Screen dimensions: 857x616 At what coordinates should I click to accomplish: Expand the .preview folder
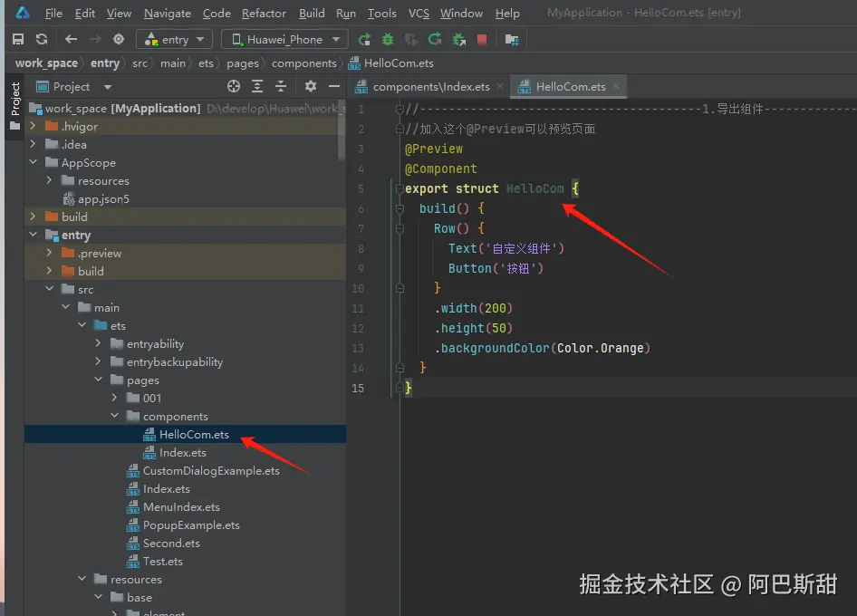[49, 253]
